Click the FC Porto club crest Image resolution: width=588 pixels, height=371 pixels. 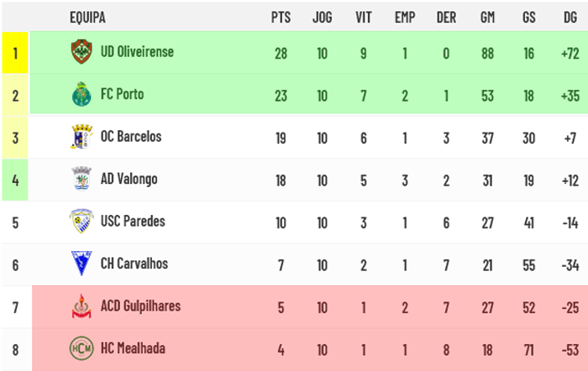pos(81,94)
